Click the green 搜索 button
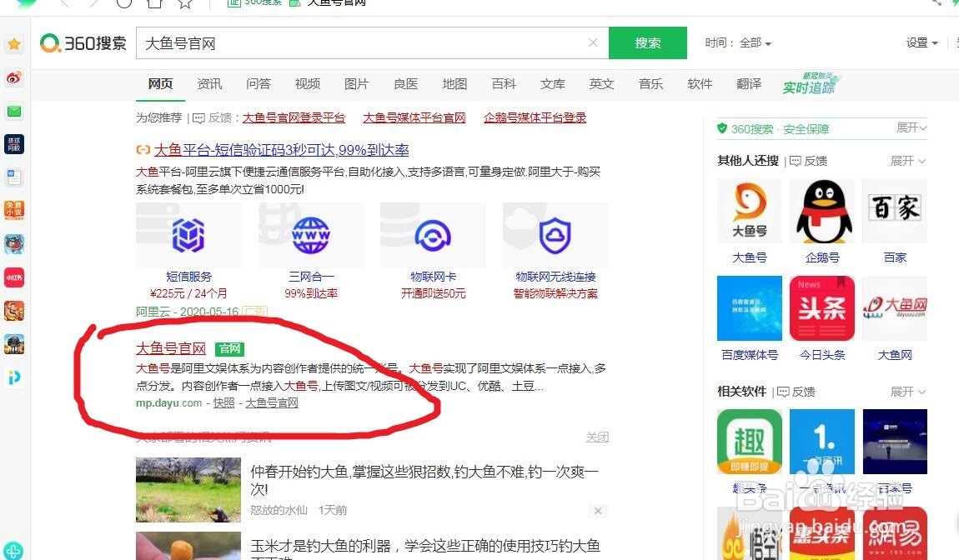This screenshot has width=959, height=560. click(x=648, y=42)
